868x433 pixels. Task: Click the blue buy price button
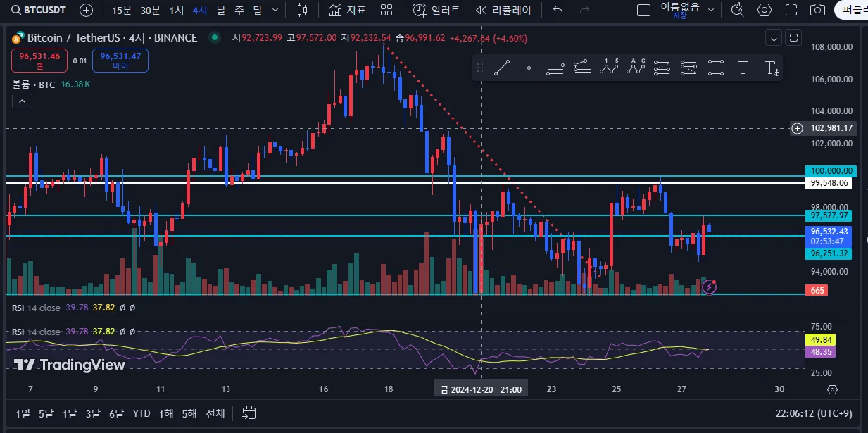click(120, 61)
